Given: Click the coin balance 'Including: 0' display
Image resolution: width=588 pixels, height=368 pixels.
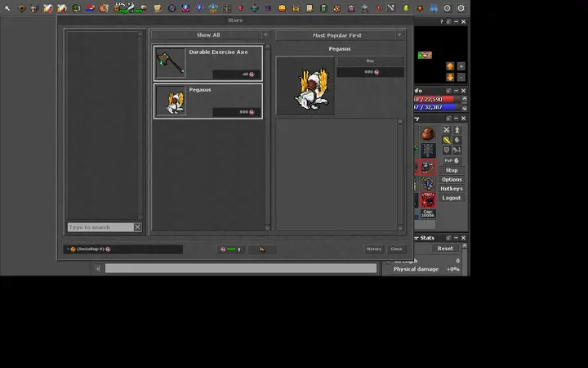Looking at the screenshot, I should pyautogui.click(x=123, y=249).
